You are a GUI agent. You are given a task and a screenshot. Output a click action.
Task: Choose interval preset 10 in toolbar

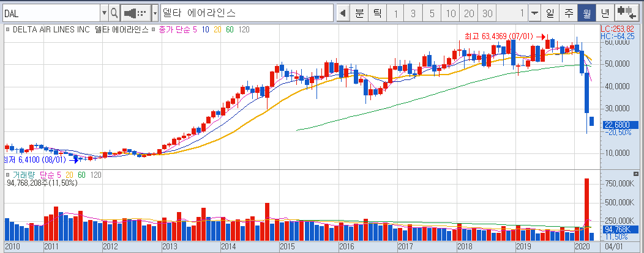pyautogui.click(x=451, y=13)
